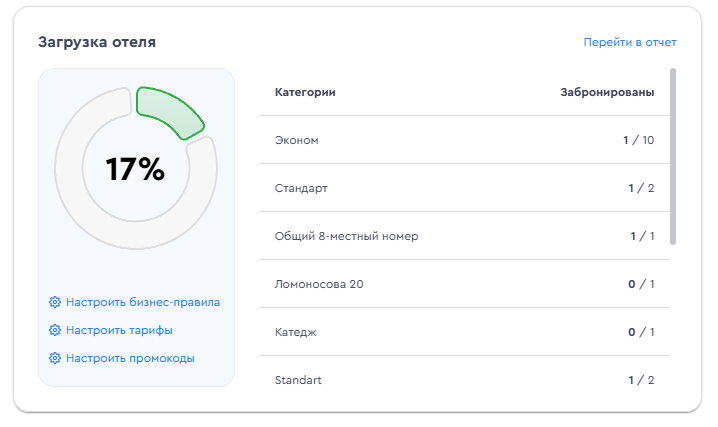
Task: Click the Забронированы column header
Action: pyautogui.click(x=607, y=92)
